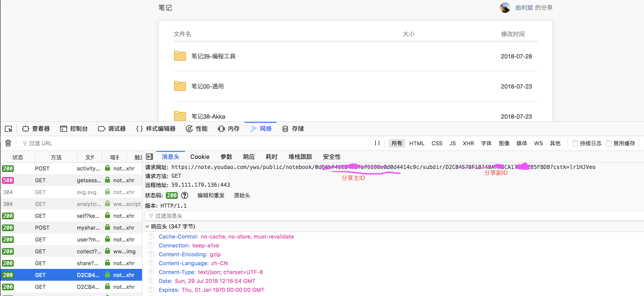This screenshot has height=296, width=644.
Task: Clear network log with trash icon
Action: (8, 143)
